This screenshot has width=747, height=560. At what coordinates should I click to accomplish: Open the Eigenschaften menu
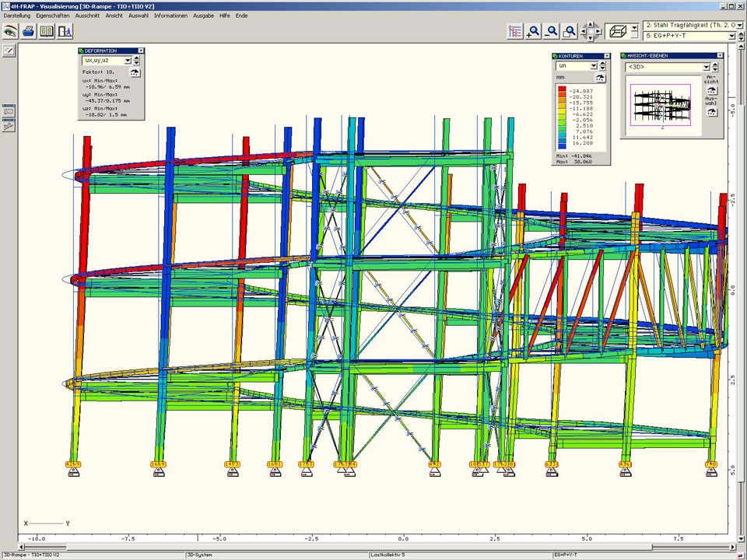(53, 16)
